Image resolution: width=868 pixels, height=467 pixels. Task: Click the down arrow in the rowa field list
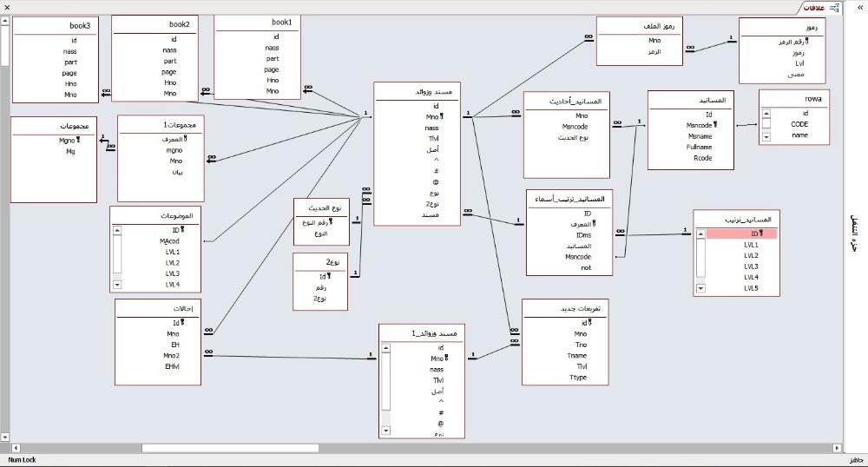click(x=766, y=136)
